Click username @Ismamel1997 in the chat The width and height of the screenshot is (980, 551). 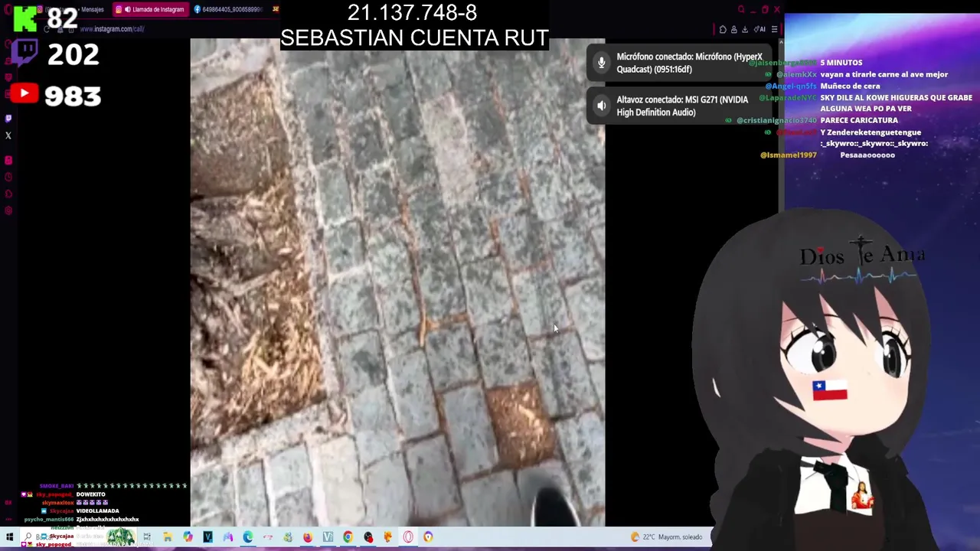click(x=788, y=155)
